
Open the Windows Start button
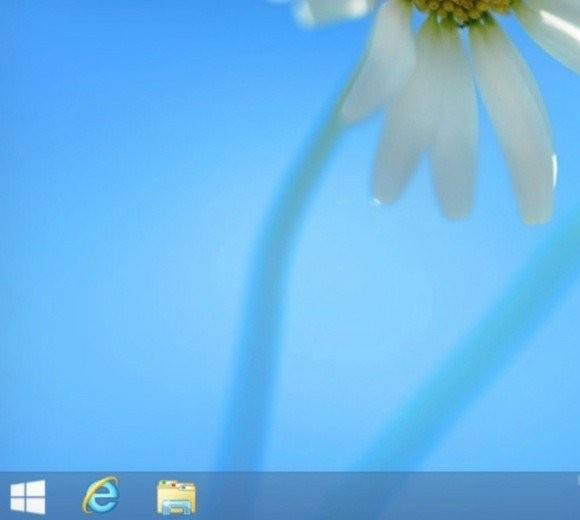point(28,497)
